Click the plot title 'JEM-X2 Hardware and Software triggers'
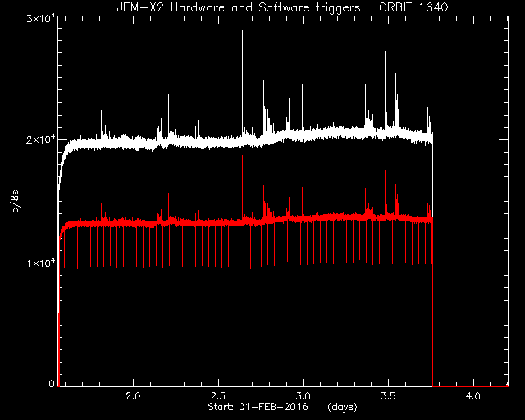The width and height of the screenshot is (525, 420). click(239, 7)
